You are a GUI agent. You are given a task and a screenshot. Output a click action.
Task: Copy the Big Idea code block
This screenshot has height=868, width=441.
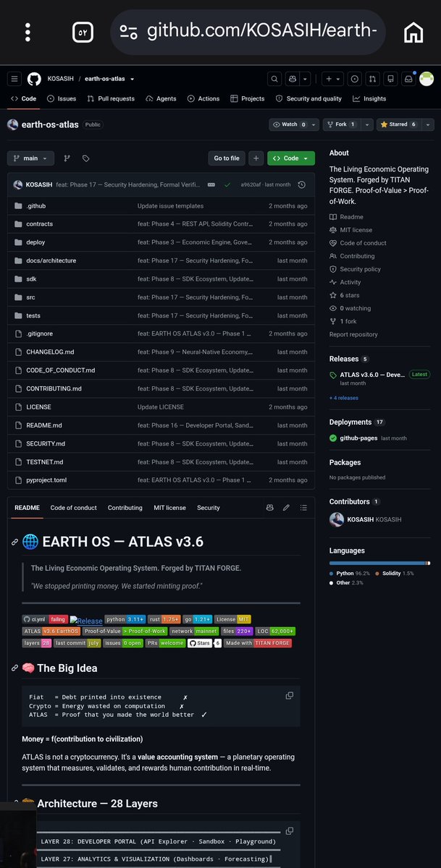point(290,695)
